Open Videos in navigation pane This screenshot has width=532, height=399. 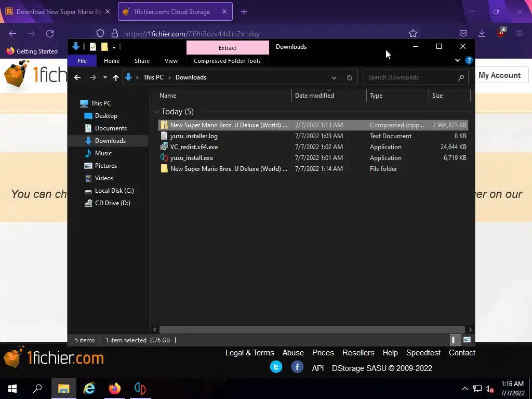(x=104, y=178)
